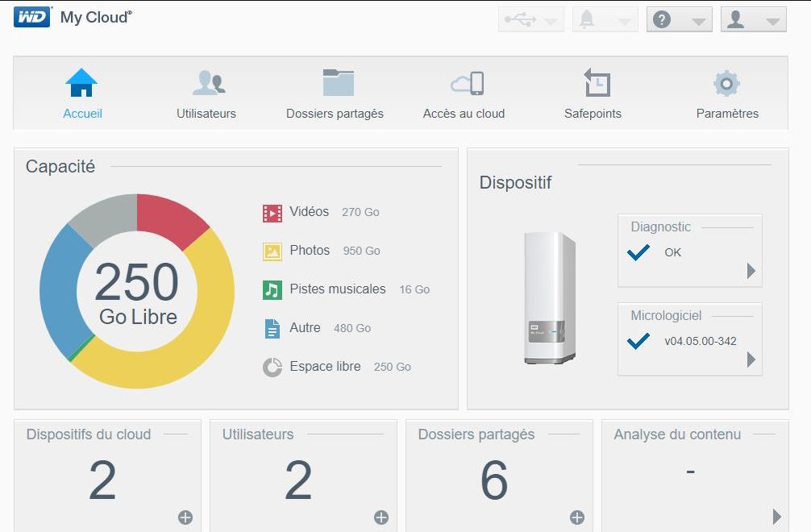The image size is (811, 532).
Task: Open the USB devices dropdown
Action: click(530, 19)
